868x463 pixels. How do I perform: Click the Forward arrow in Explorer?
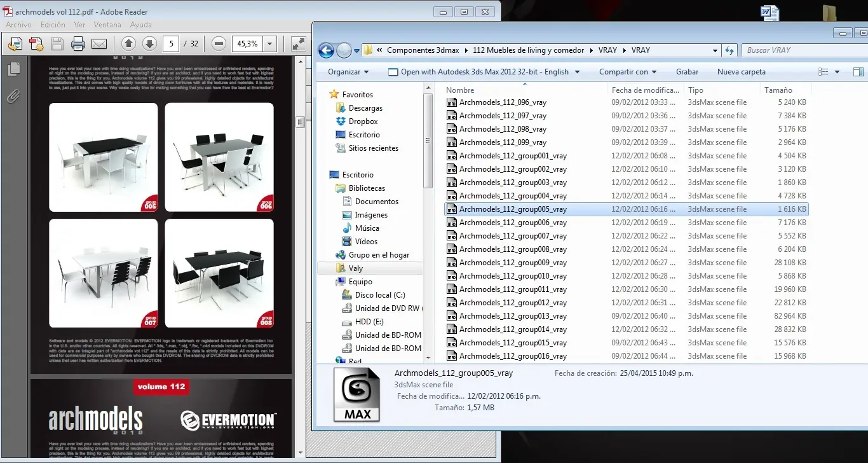[x=344, y=50]
